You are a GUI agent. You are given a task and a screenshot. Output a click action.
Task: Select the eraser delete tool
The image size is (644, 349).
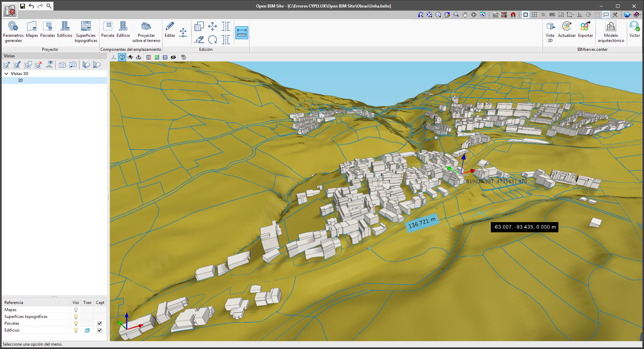(x=199, y=40)
